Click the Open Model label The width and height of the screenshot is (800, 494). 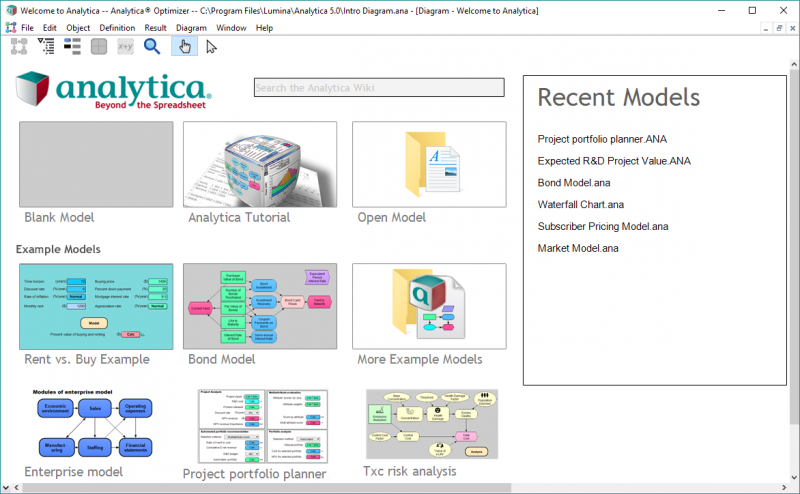391,218
